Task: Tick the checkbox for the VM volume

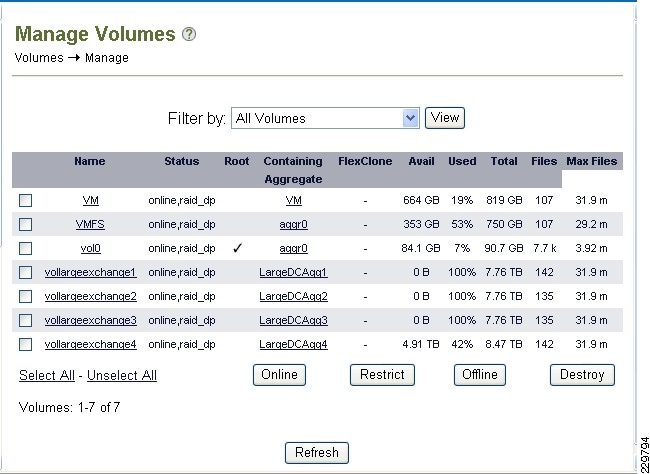Action: tap(25, 201)
